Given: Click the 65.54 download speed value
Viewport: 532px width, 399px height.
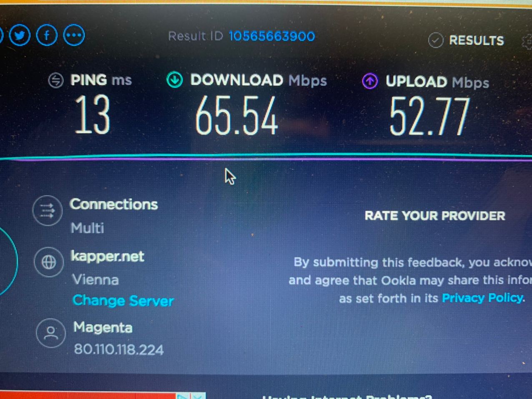Looking at the screenshot, I should click(237, 116).
